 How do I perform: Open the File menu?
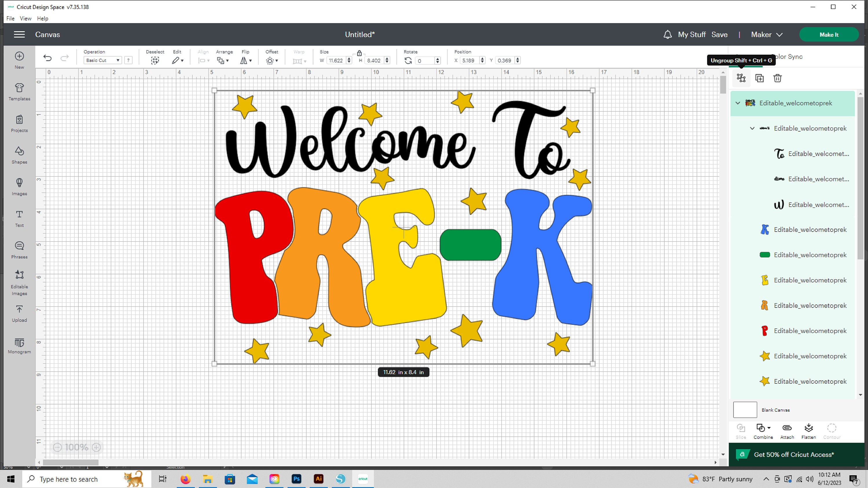click(10, 18)
